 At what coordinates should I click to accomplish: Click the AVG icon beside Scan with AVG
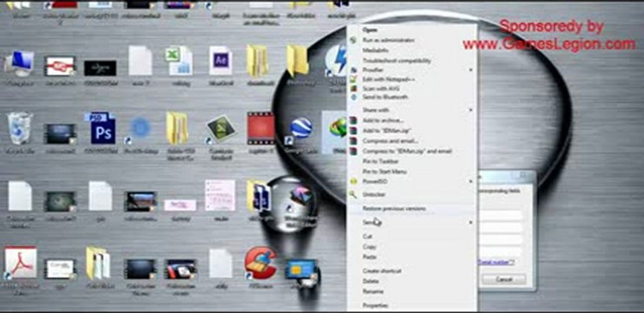pos(353,89)
